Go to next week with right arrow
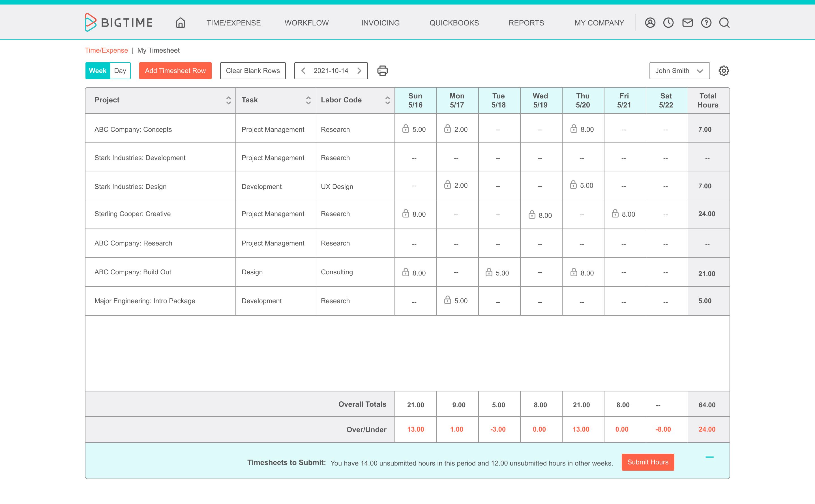The image size is (815, 504). tap(359, 71)
